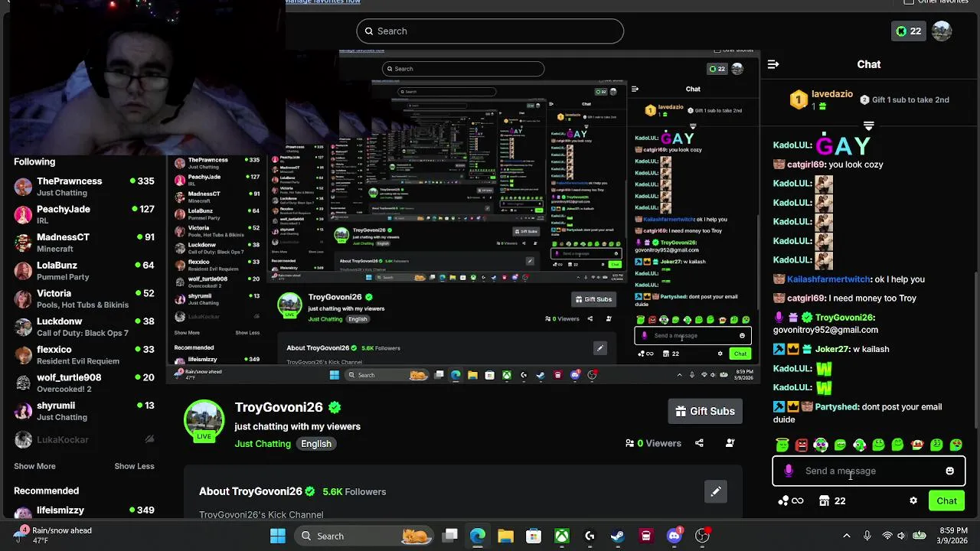Collapse the Chat panel with the arrow icon
This screenshot has width=980, height=551.
click(x=773, y=64)
